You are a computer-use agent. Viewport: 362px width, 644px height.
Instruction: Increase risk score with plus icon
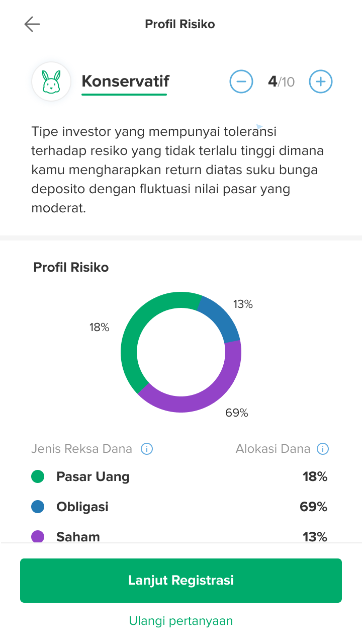pos(320,81)
